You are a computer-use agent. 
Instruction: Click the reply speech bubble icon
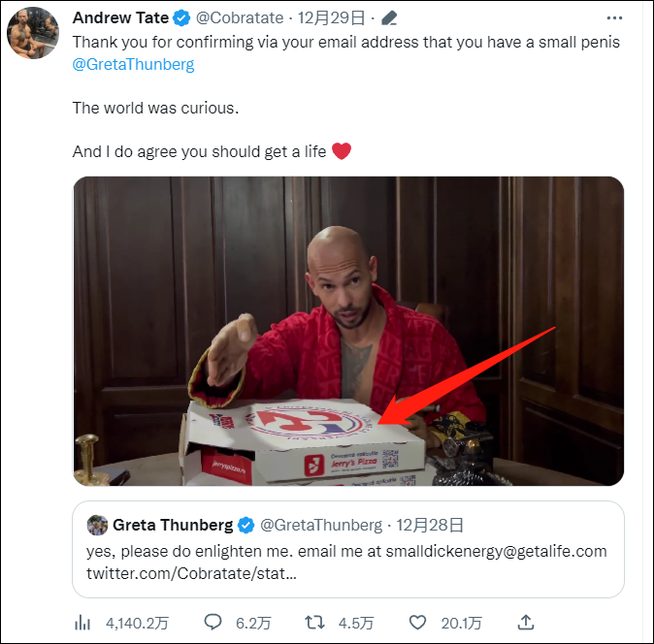click(213, 621)
